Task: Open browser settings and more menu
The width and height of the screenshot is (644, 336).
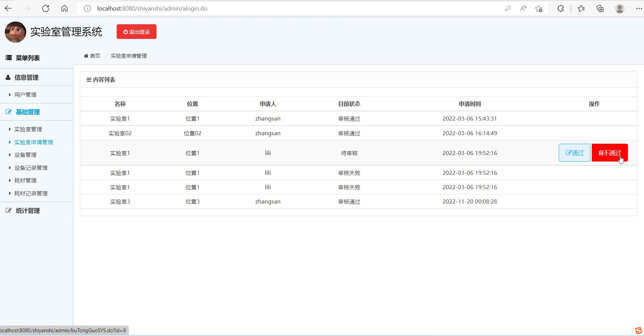Action: pos(639,9)
